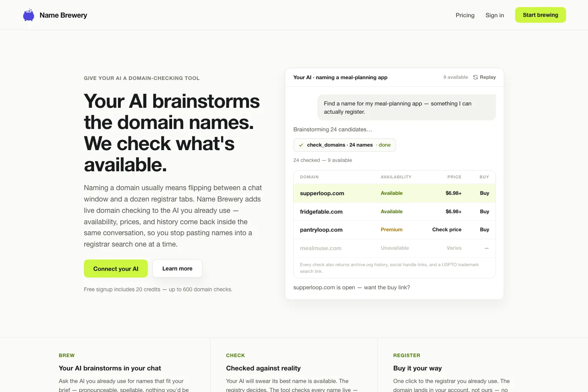Click the check_domains done checkmark icon
Viewport: 588px width, 392px height.
pos(301,145)
